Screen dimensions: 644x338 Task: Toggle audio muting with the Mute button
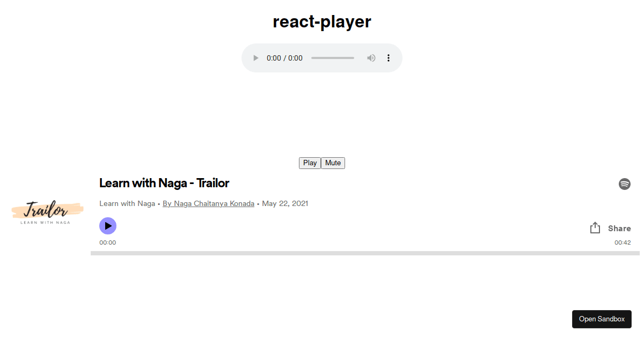333,163
